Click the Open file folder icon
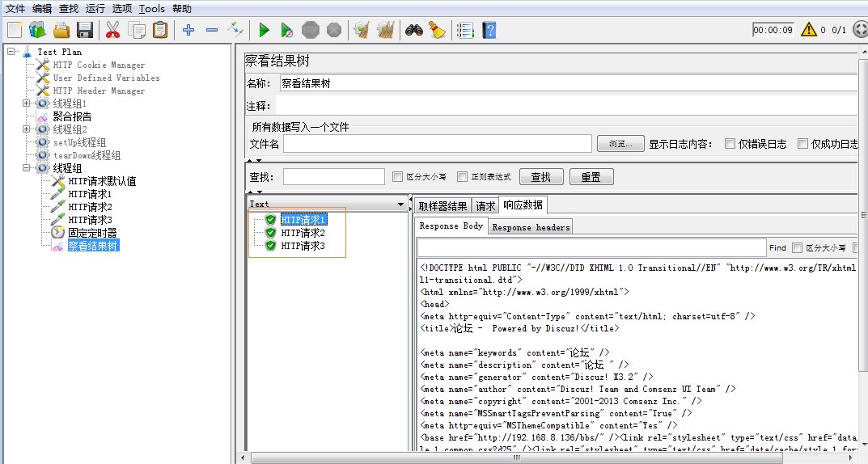 pyautogui.click(x=61, y=30)
